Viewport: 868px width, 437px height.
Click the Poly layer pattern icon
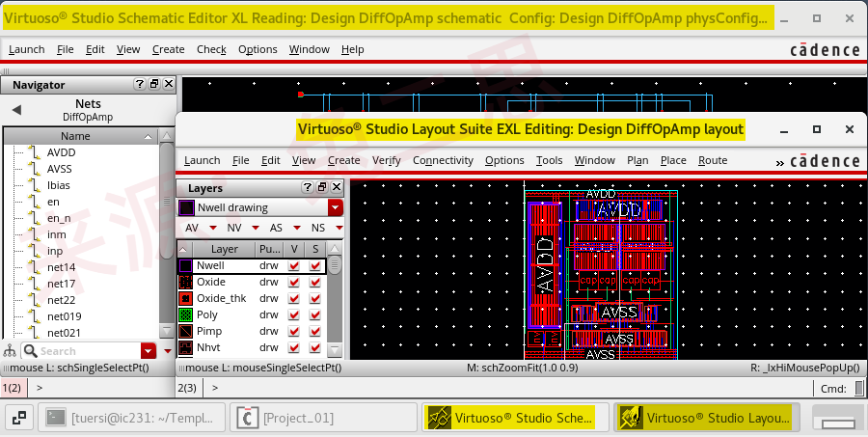(185, 314)
